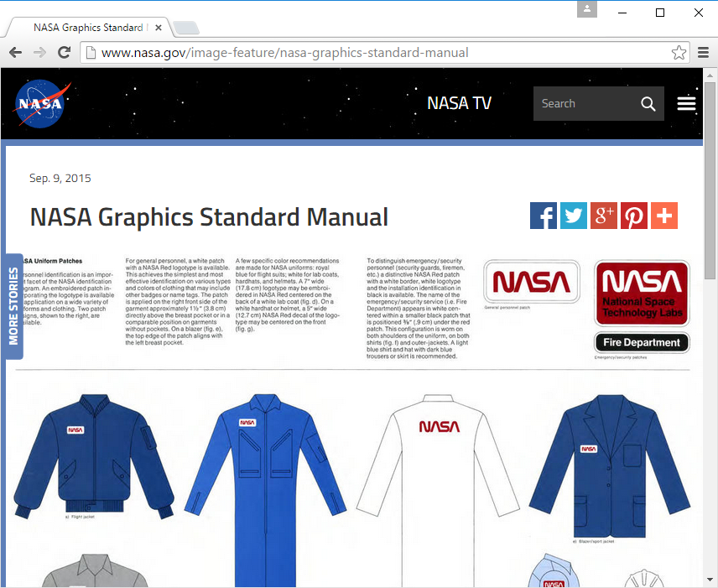Viewport: 718px width, 588px height.
Task: Share the page on Google+
Action: tap(603, 216)
